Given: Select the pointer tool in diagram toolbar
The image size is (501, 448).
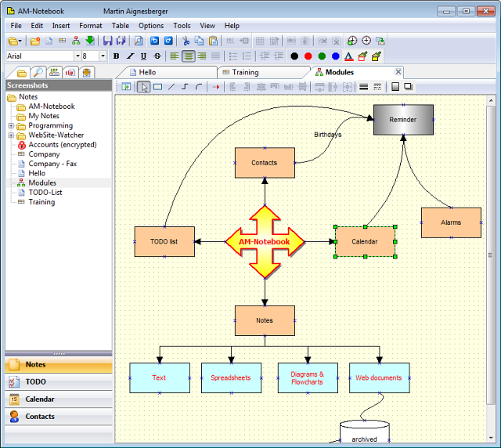Looking at the screenshot, I should (x=144, y=87).
